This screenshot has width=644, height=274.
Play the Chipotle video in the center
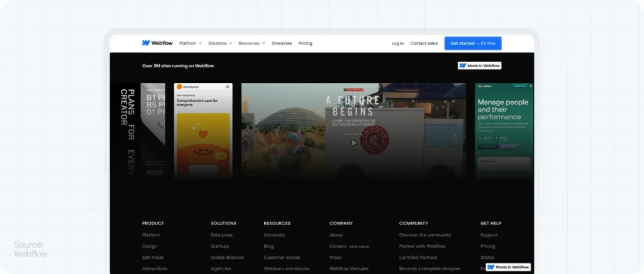(353, 143)
